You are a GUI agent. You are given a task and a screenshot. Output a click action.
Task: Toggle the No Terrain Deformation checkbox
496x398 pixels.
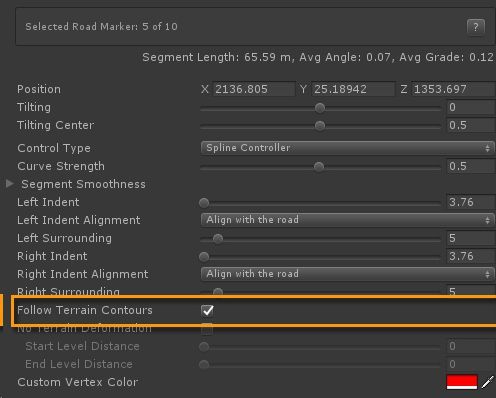pos(207,329)
